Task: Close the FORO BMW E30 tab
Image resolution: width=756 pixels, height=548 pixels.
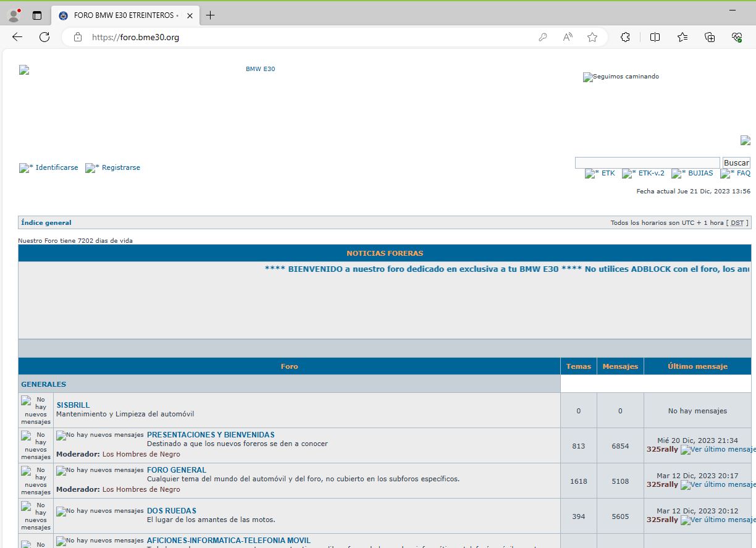Action: coord(190,15)
